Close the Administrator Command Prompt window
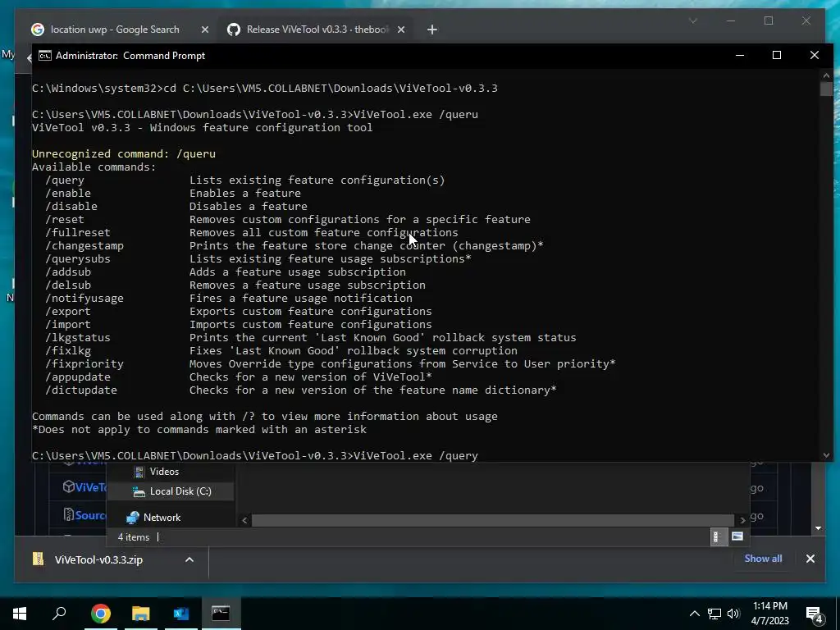 (x=815, y=55)
